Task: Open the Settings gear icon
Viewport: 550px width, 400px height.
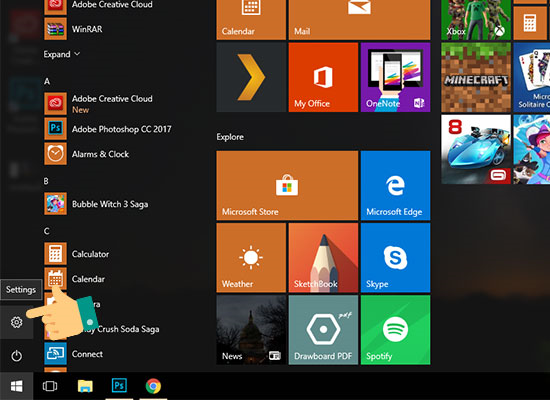Action: coord(16,322)
